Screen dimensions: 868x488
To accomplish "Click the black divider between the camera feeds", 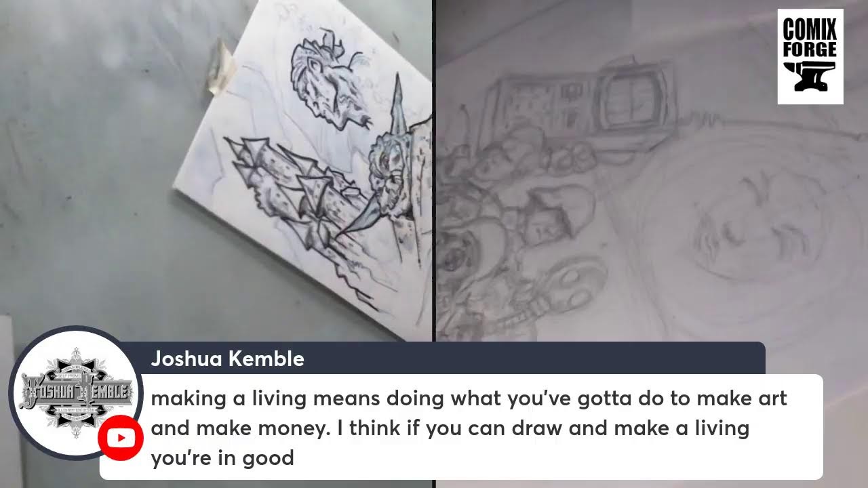I will (x=433, y=169).
